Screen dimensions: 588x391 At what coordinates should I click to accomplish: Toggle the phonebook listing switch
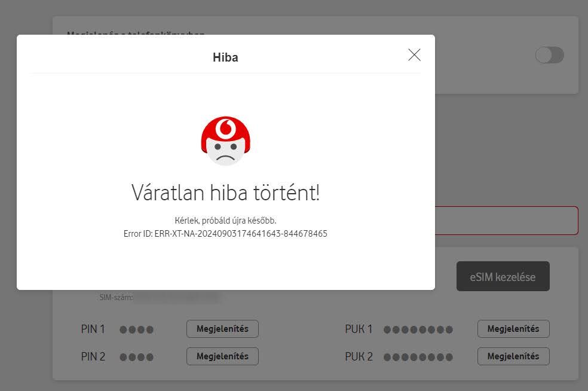click(x=549, y=56)
